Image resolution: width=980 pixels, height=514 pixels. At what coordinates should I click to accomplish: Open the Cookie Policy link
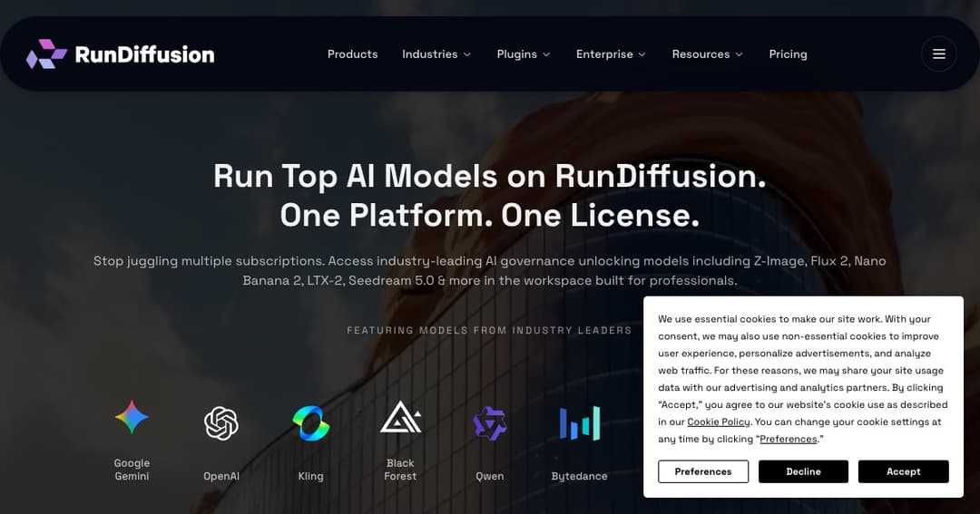[718, 422]
